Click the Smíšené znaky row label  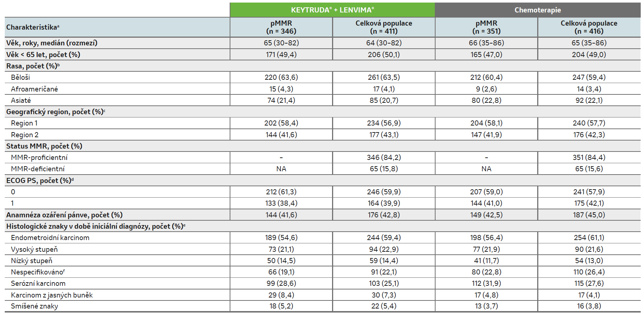[x=34, y=306]
